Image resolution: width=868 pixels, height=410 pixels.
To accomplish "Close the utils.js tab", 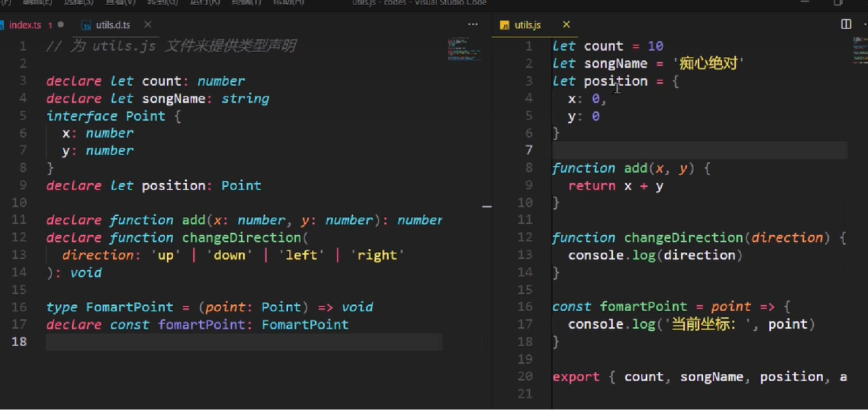I will coord(566,24).
